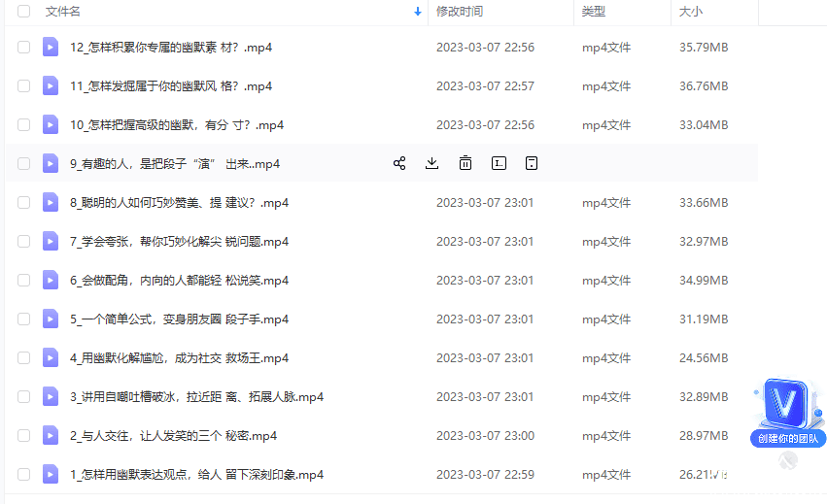Download the 9_有趣的人 video file
This screenshot has width=827, height=504.
(431, 163)
